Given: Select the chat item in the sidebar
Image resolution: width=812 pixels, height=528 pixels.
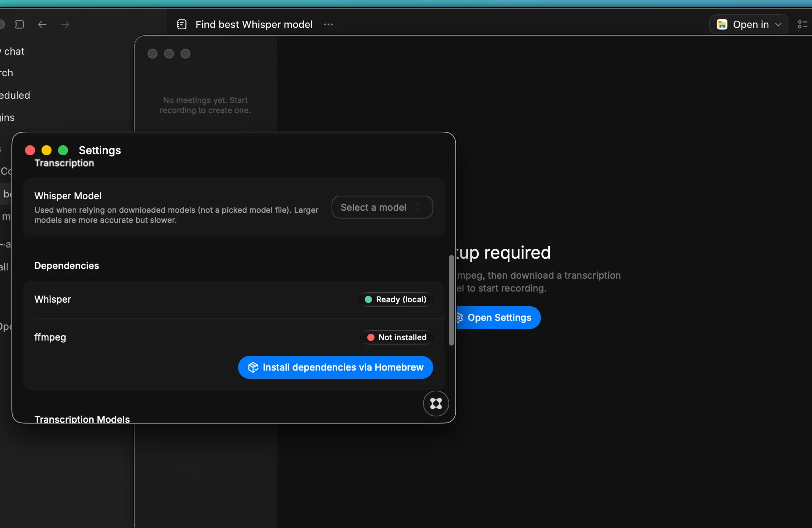Looking at the screenshot, I should click(13, 51).
